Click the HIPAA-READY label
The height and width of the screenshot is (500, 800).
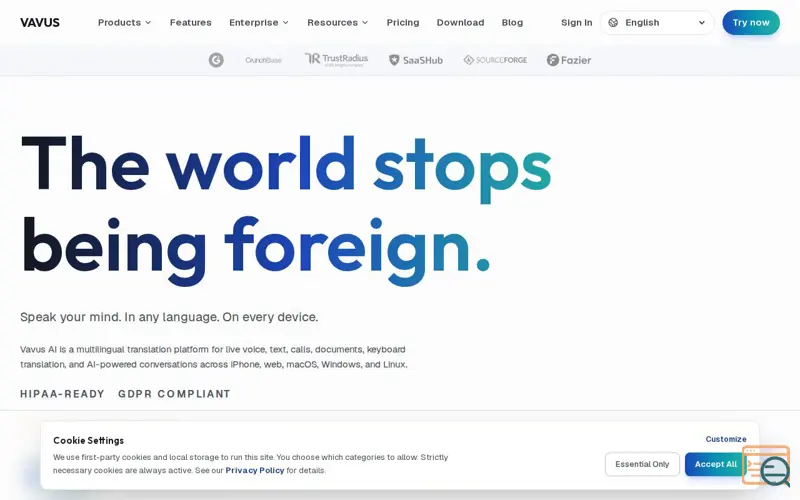[62, 394]
